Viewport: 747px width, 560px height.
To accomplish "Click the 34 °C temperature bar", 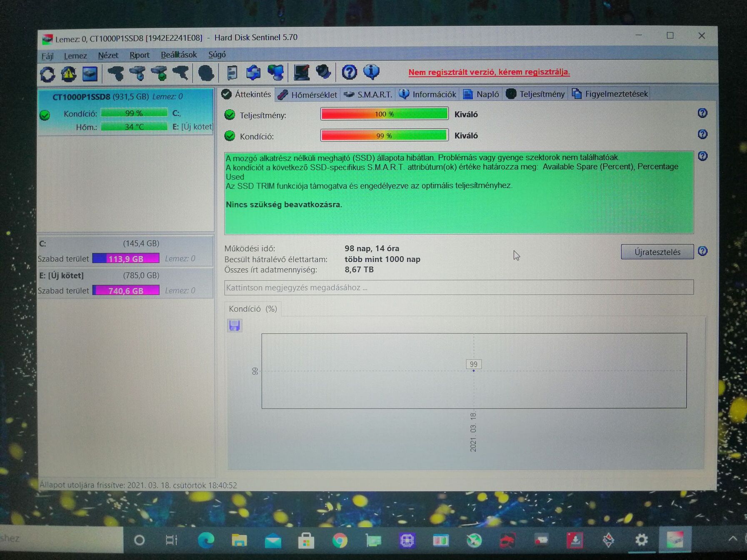I will 134,127.
